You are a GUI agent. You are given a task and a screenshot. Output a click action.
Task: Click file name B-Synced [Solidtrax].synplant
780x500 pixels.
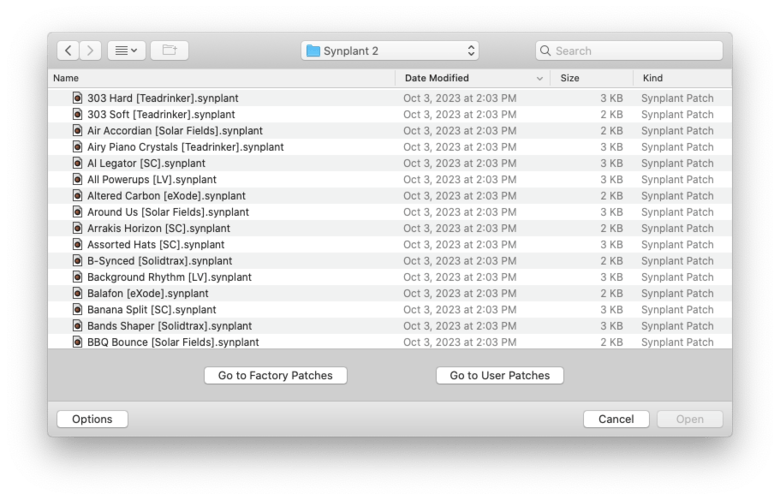pyautogui.click(x=160, y=261)
